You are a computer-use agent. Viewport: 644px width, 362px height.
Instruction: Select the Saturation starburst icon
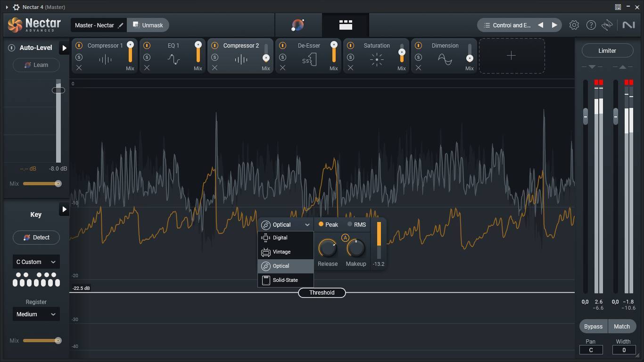click(377, 59)
